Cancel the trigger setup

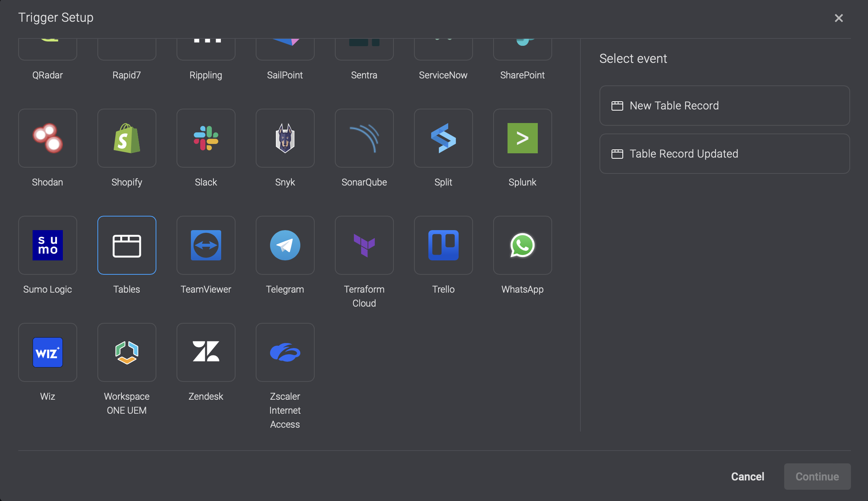[x=748, y=477]
